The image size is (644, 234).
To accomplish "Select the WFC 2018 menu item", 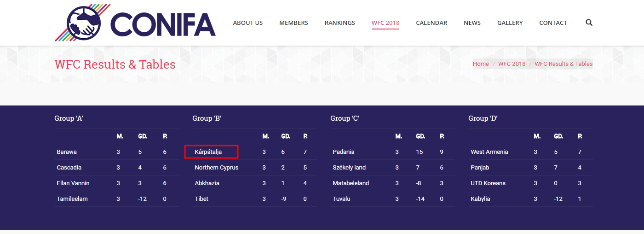I will pos(385,23).
